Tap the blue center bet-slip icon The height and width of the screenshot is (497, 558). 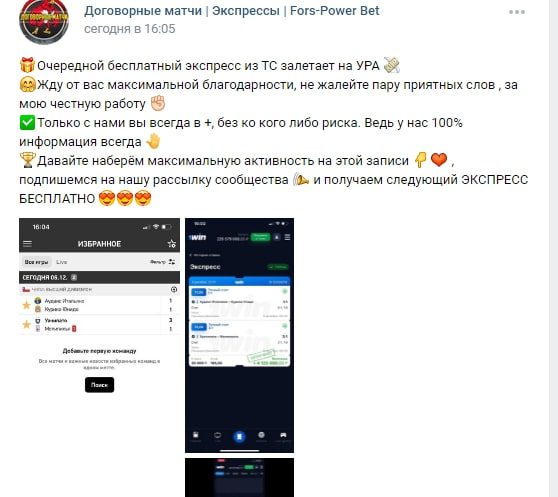239,436
